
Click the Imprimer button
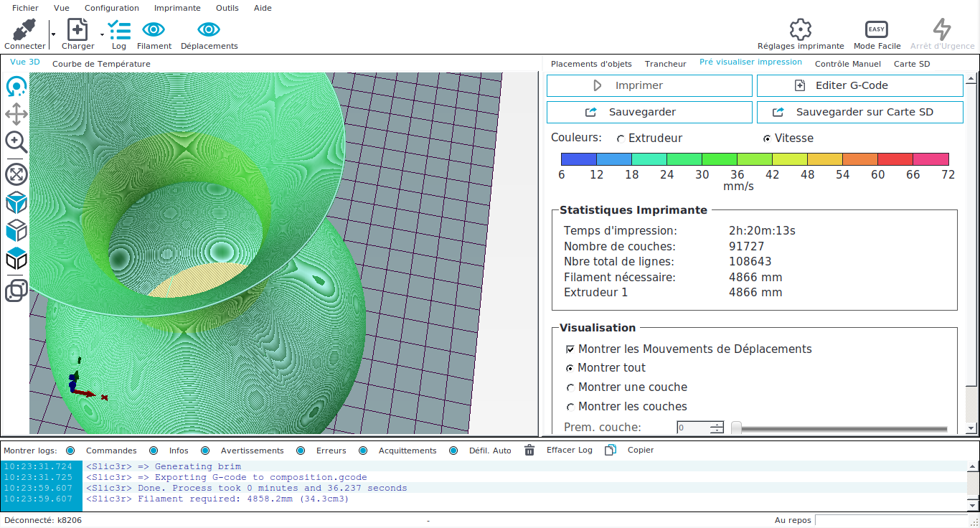[x=649, y=85]
